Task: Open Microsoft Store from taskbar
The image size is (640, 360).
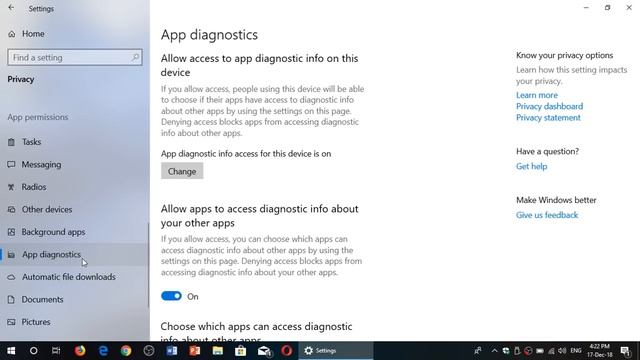Action: (x=240, y=351)
